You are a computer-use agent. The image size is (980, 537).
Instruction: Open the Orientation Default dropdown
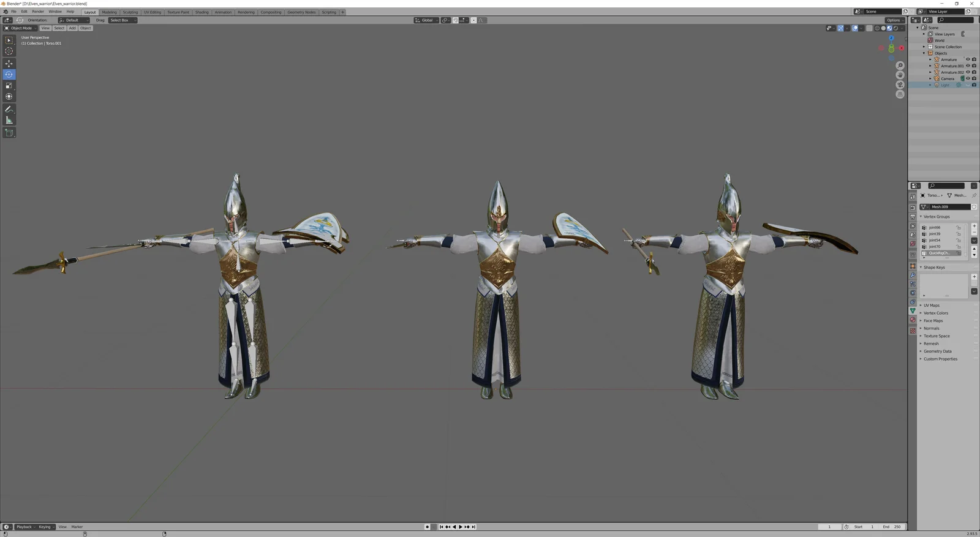click(73, 20)
